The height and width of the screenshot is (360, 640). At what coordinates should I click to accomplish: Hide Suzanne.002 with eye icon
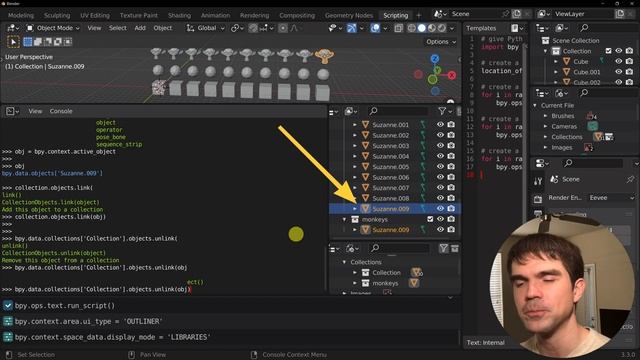[x=440, y=135]
